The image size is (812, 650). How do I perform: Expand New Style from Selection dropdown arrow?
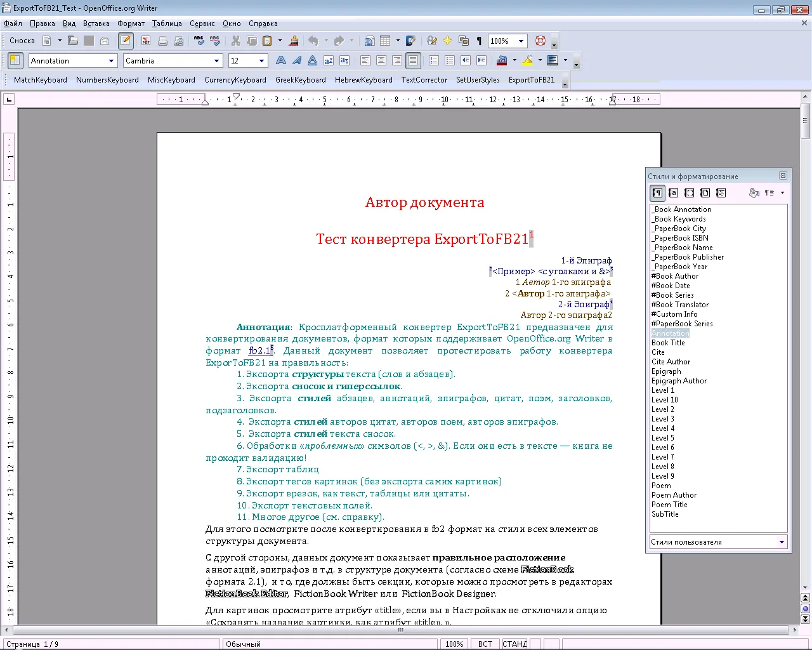coord(782,193)
